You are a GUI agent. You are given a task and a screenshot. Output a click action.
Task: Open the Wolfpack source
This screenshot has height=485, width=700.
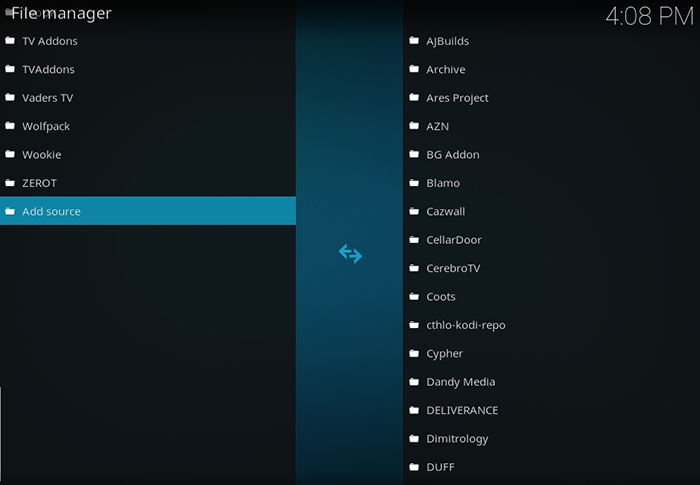pos(148,126)
